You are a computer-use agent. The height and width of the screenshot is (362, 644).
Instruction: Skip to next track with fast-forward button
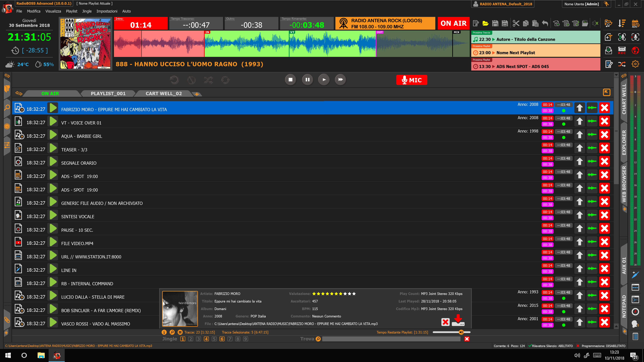tap(340, 80)
